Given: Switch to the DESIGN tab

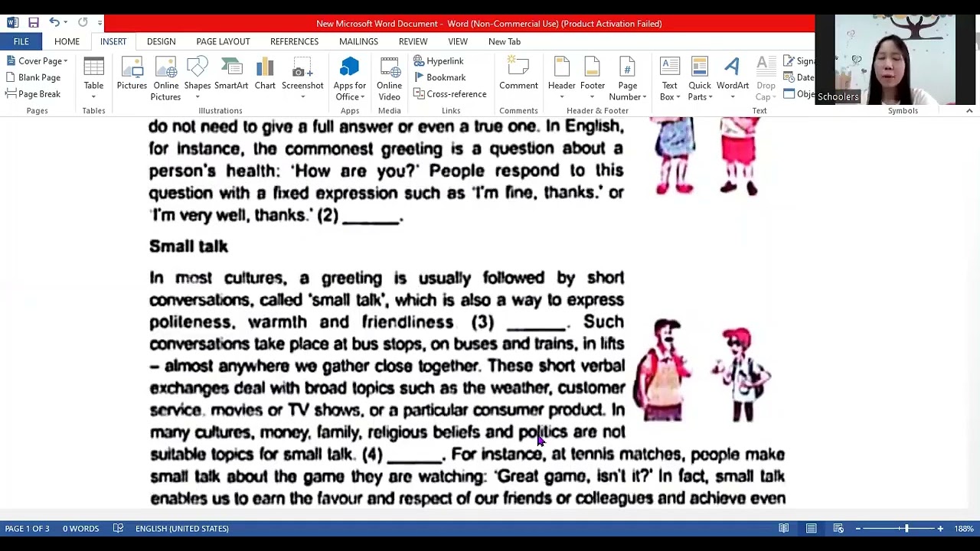Looking at the screenshot, I should pyautogui.click(x=161, y=41).
